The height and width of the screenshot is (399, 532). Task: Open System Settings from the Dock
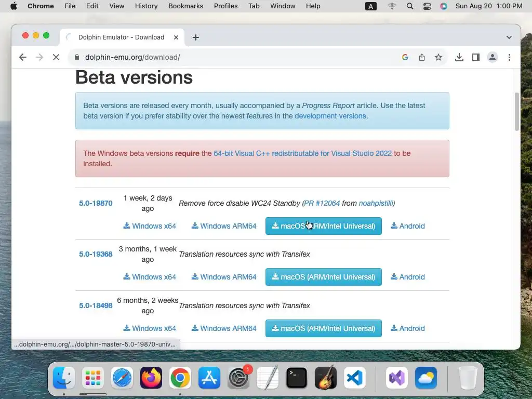238,378
